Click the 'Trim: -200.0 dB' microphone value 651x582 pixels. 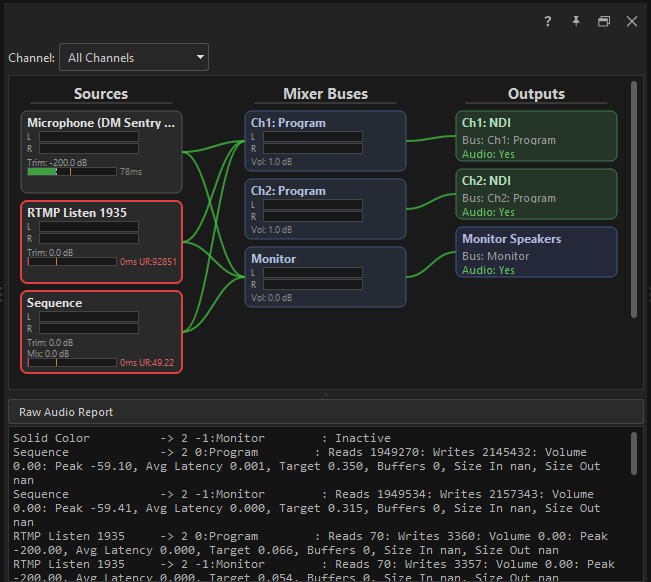[x=57, y=162]
